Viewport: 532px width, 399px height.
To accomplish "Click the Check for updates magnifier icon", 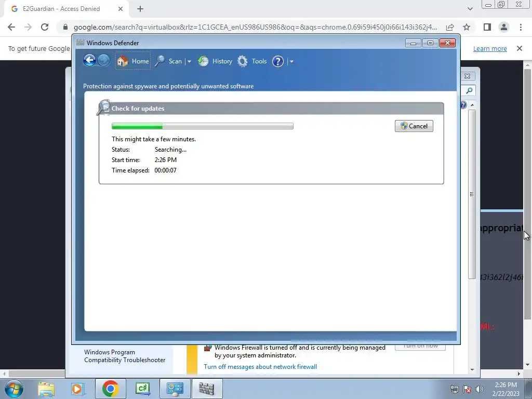I will click(x=103, y=108).
